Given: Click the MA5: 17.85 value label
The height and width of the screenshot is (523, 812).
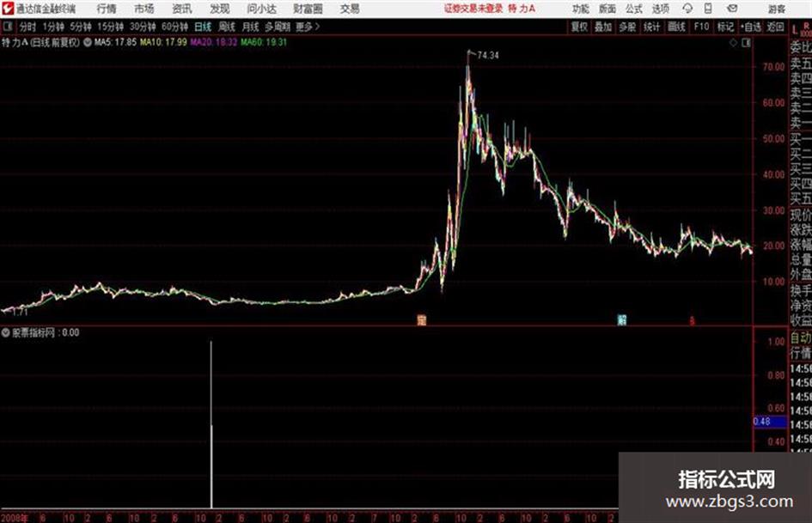Looking at the screenshot, I should click(115, 42).
